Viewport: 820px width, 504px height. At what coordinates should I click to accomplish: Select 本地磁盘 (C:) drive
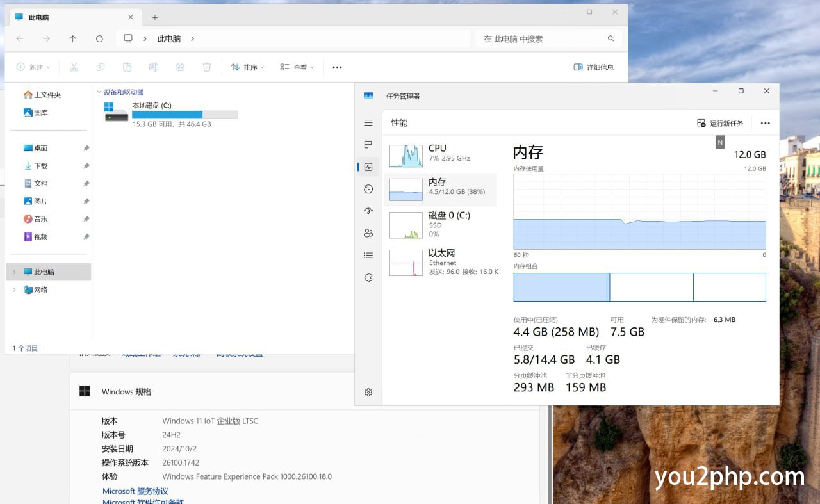171,114
